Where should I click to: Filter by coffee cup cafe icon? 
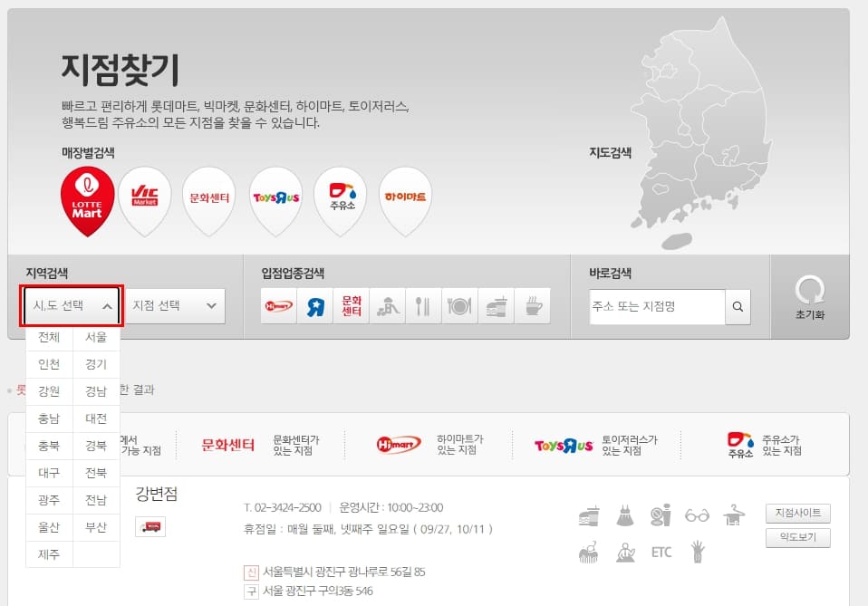[x=533, y=305]
